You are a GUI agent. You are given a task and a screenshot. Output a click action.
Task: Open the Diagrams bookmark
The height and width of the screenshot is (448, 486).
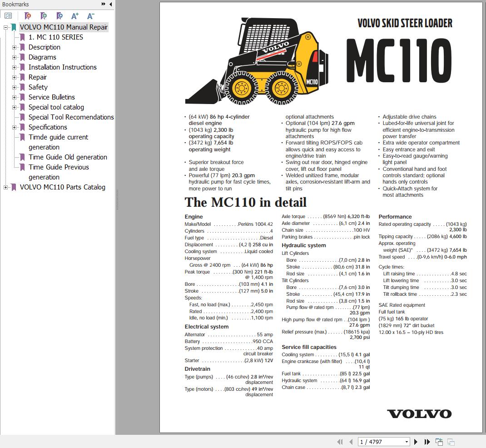[x=42, y=57]
